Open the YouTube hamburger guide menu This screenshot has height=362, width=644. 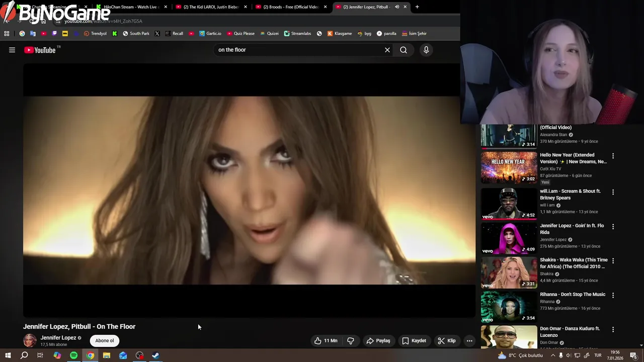[12, 50]
